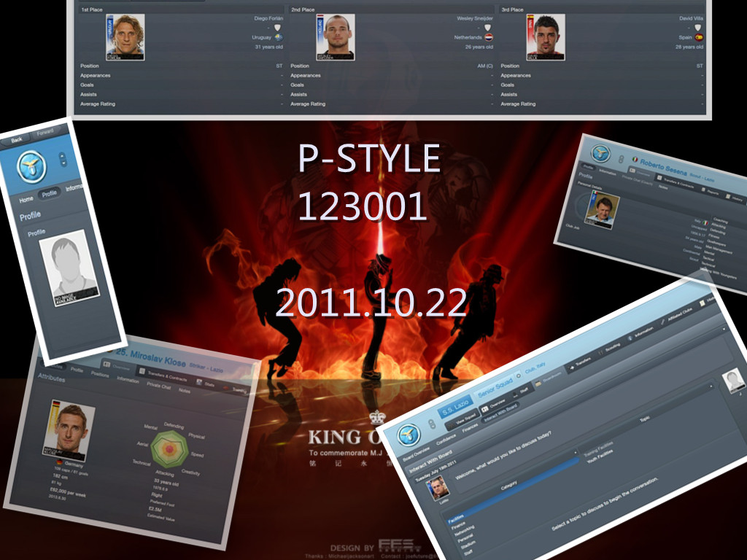Select the Profile tab in the profile panel
747x560 pixels.
[49, 194]
